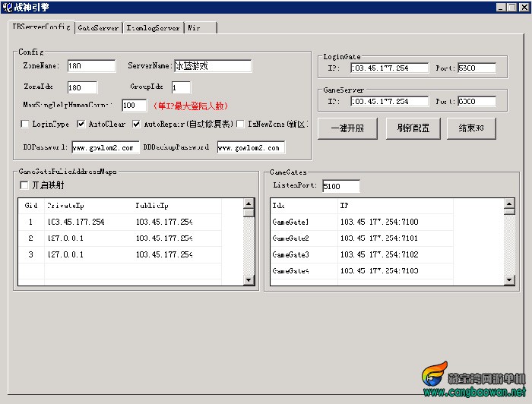Viewport: 532px width, 404px height.
Task: Focus the ServerName text box
Action: click(x=213, y=66)
